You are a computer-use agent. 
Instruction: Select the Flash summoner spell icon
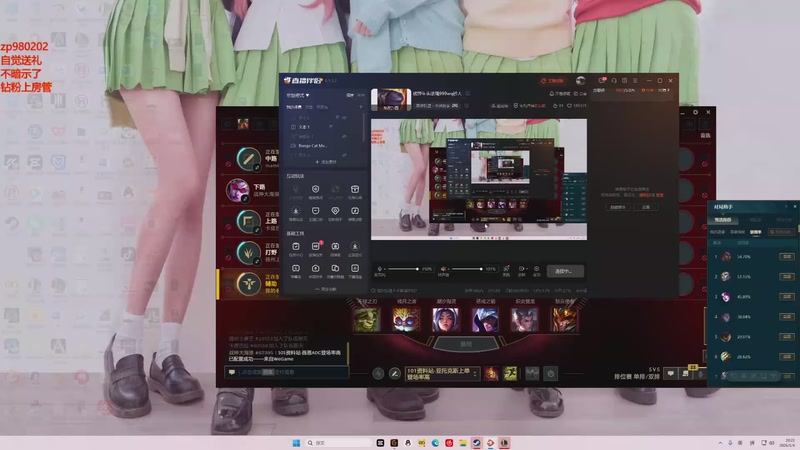(511, 373)
